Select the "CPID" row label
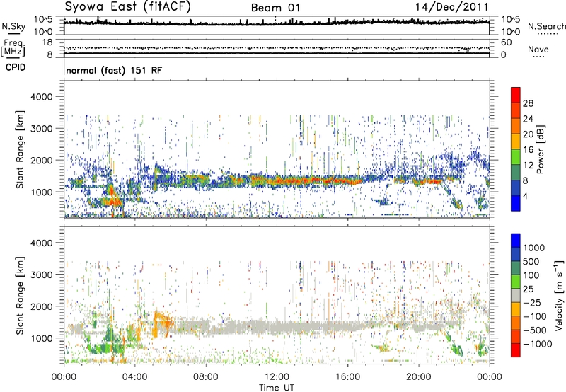The width and height of the screenshot is (566, 392). click(16, 67)
